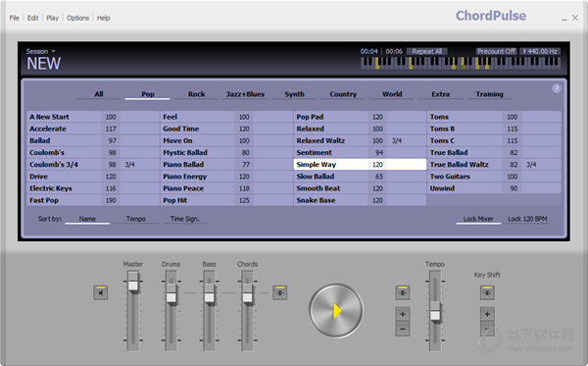Click the mixer reset button beside Chords
This screenshot has height=366, width=588.
pos(279,292)
